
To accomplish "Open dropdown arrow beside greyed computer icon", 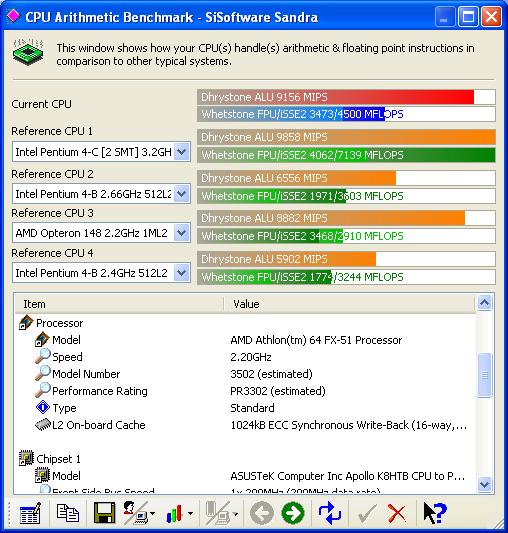I will click(235, 513).
